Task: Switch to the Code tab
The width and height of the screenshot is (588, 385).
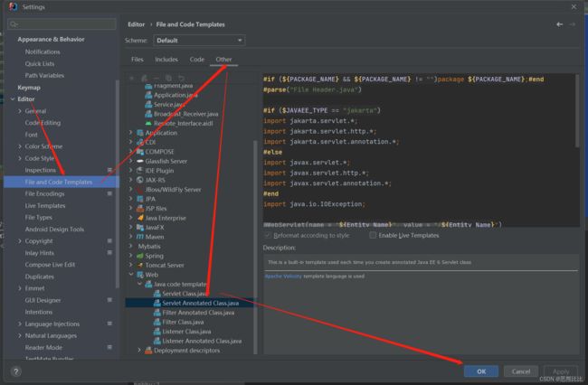Action: 196,60
